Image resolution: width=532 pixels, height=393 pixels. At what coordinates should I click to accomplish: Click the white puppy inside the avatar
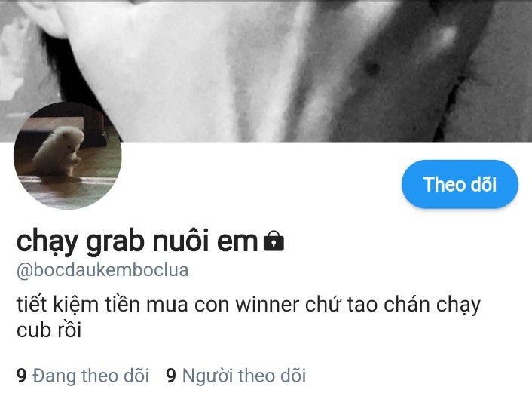point(60,151)
